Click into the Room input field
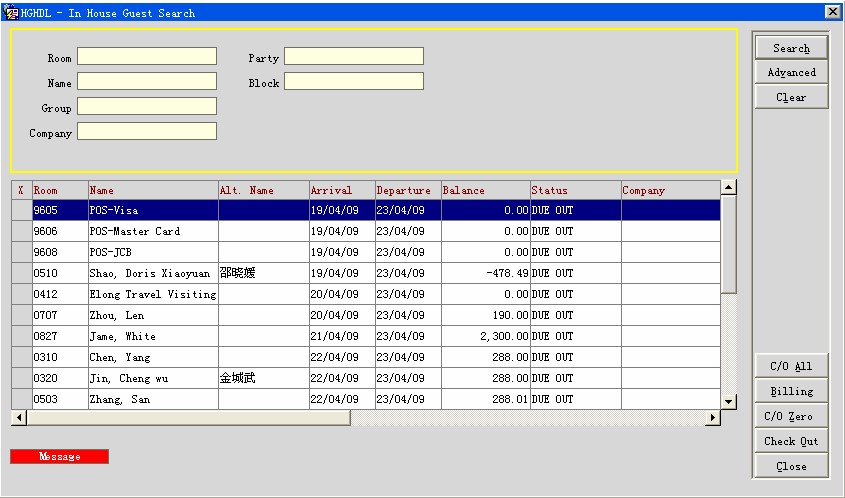Viewport: 845px width, 498px height. [x=147, y=56]
